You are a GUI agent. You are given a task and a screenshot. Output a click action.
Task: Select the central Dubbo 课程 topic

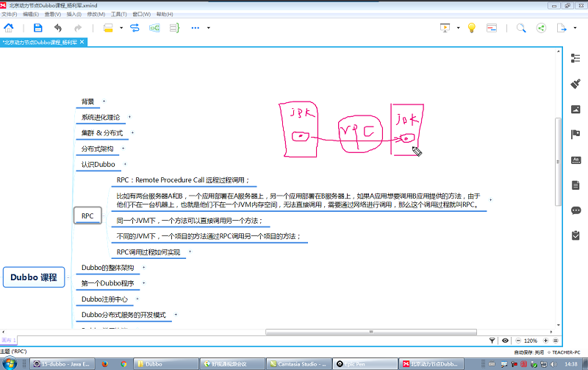click(34, 277)
